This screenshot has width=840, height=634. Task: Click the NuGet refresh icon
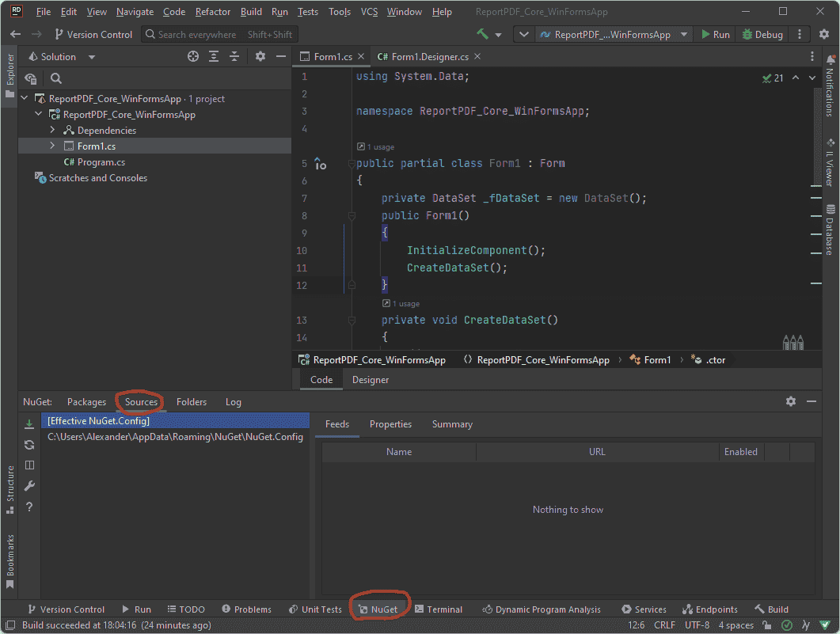click(x=29, y=445)
